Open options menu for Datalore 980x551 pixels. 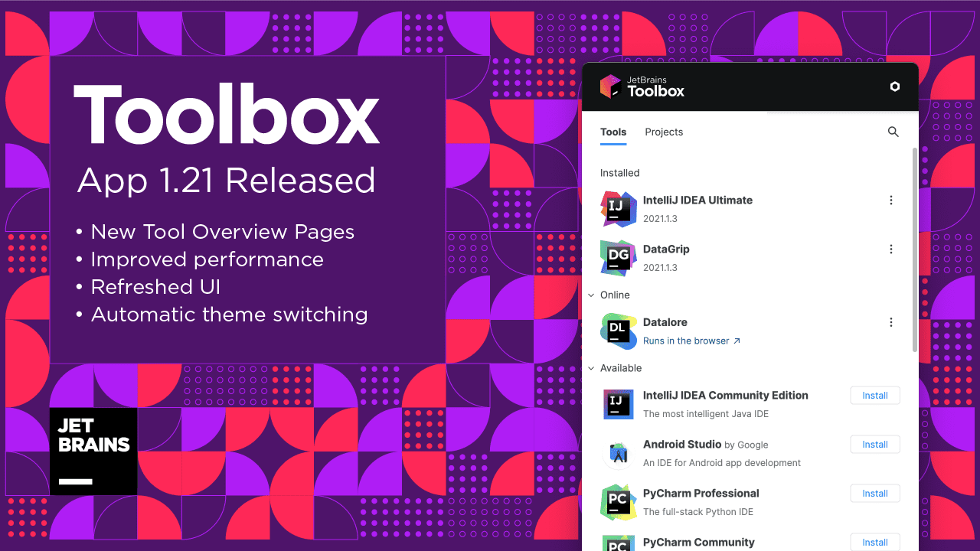(890, 323)
